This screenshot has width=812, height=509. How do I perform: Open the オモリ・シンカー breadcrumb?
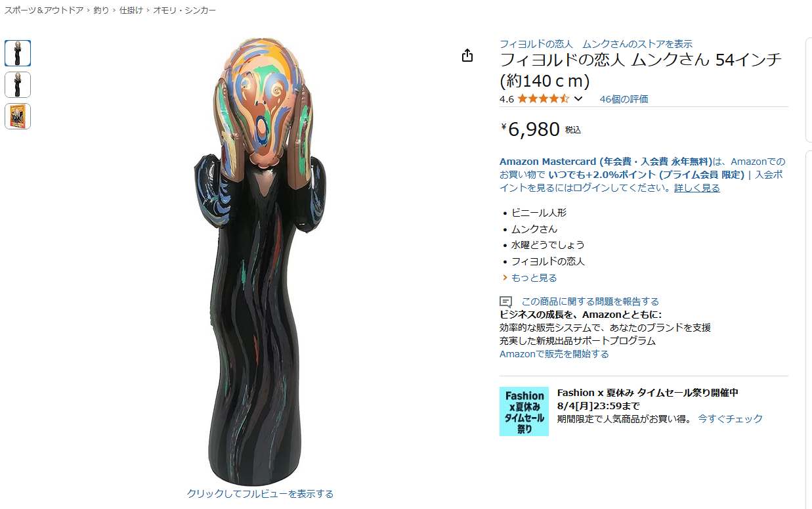coord(184,11)
